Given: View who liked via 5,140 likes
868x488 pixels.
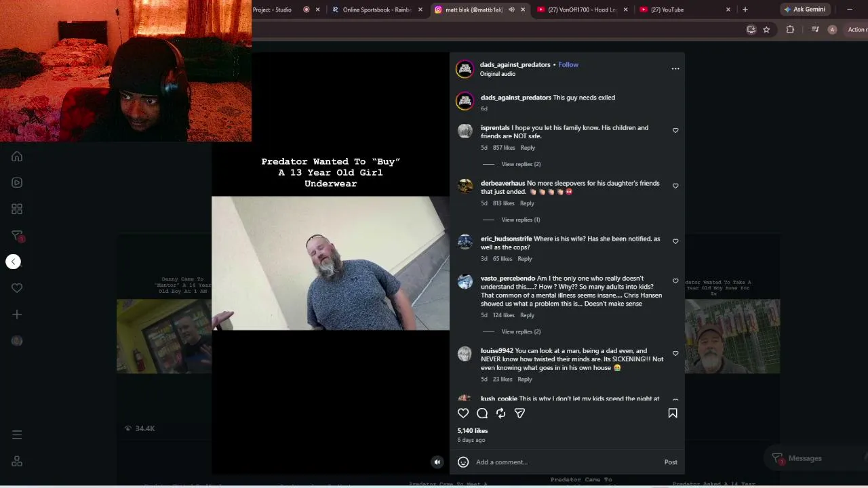Looking at the screenshot, I should (x=473, y=431).
